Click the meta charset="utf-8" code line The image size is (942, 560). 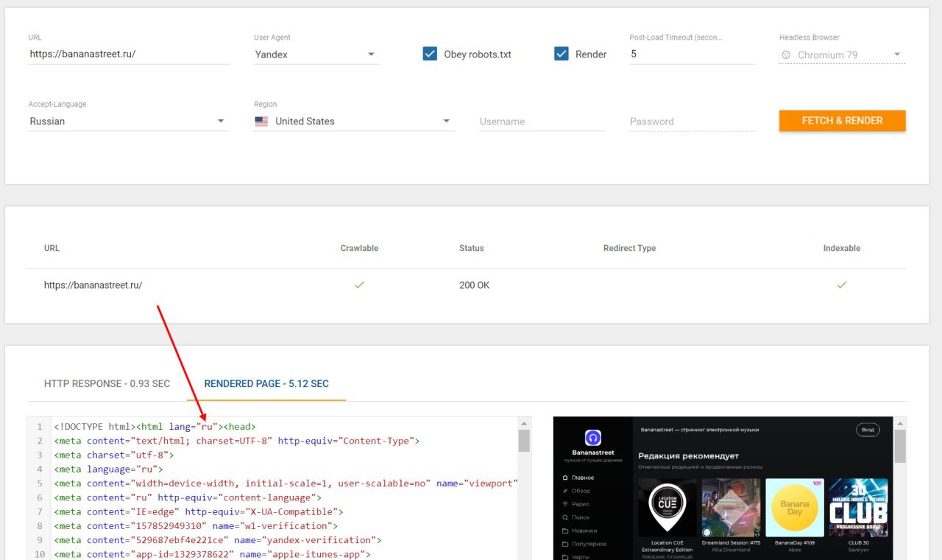(113, 455)
